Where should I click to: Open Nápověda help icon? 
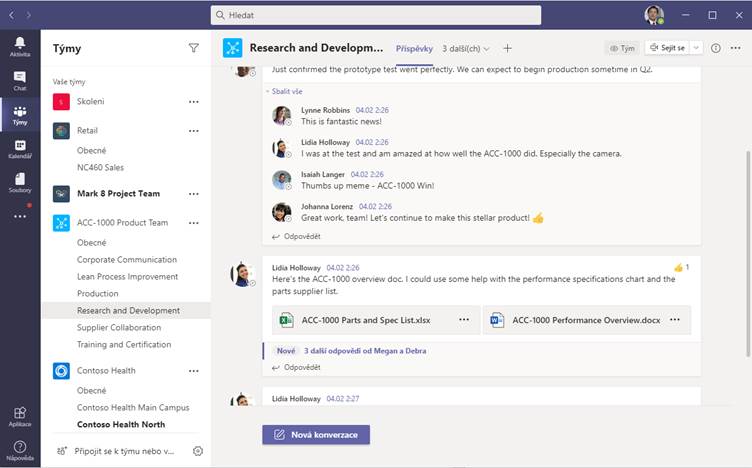click(20, 450)
